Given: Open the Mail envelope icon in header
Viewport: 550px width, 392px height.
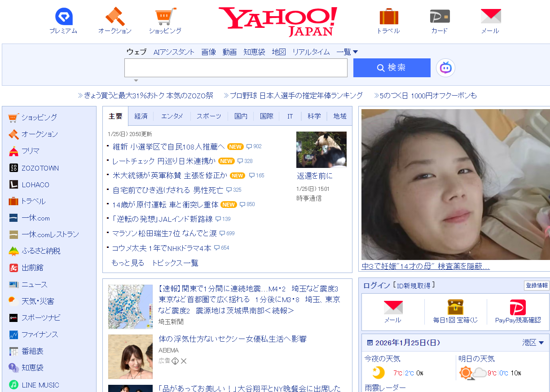Looking at the screenshot, I should [490, 17].
